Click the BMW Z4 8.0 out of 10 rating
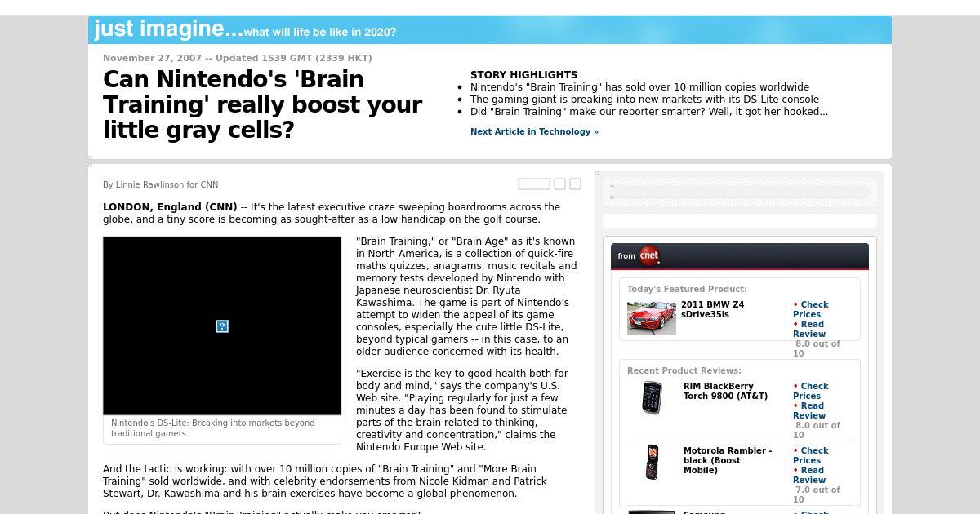Screen dimensions: 980x514 817,348
